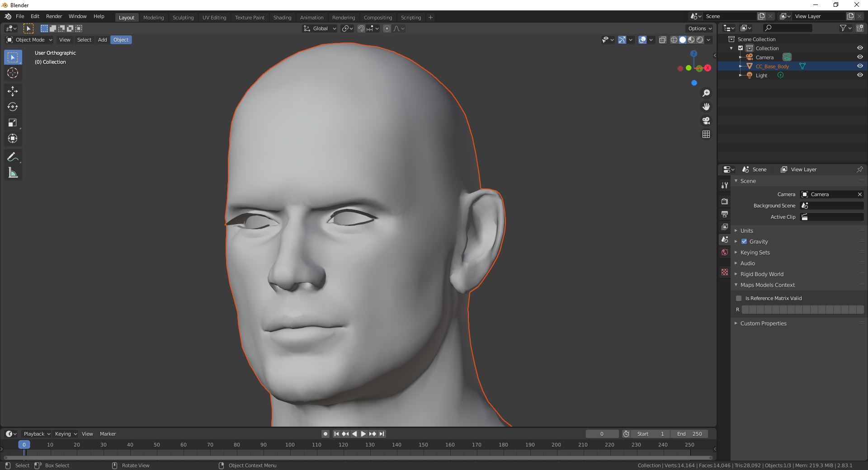Activate the Scale tool

point(13,123)
